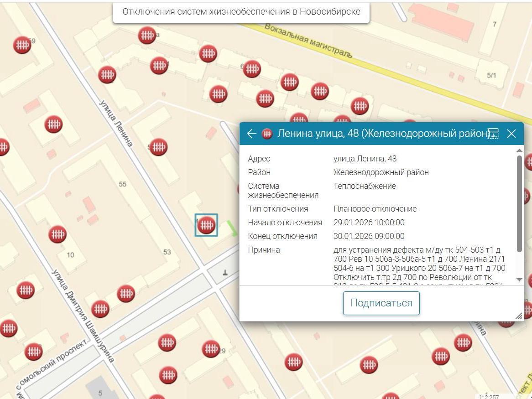Click the popup resize handle corner

(518, 316)
